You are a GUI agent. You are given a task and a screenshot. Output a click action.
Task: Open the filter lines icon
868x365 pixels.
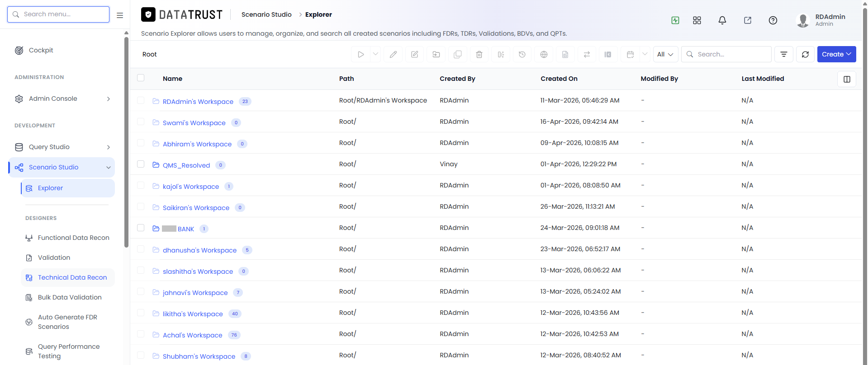[784, 54]
